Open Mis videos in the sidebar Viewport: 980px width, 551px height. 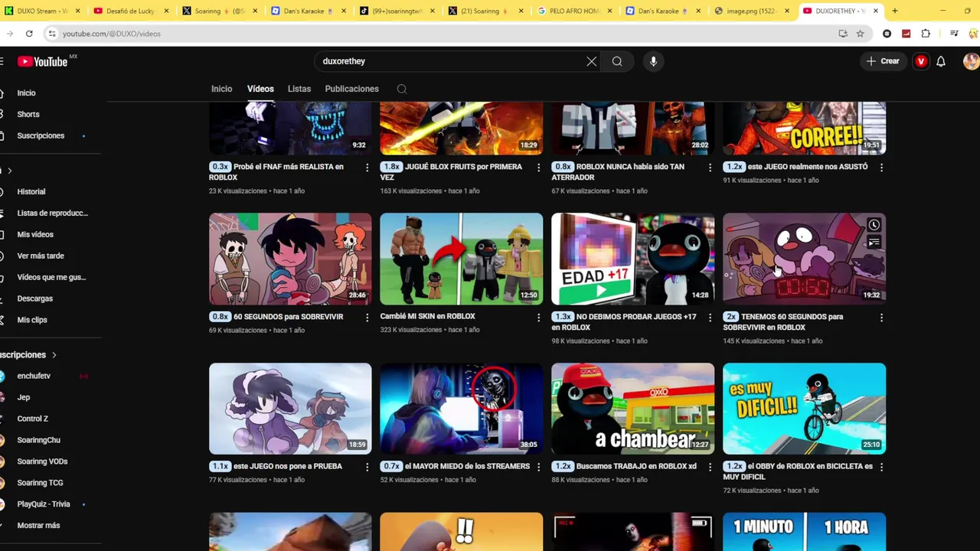tap(35, 235)
